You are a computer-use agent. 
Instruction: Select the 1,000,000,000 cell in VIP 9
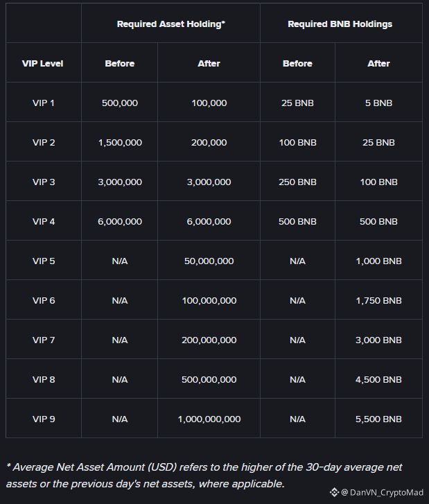tap(209, 419)
